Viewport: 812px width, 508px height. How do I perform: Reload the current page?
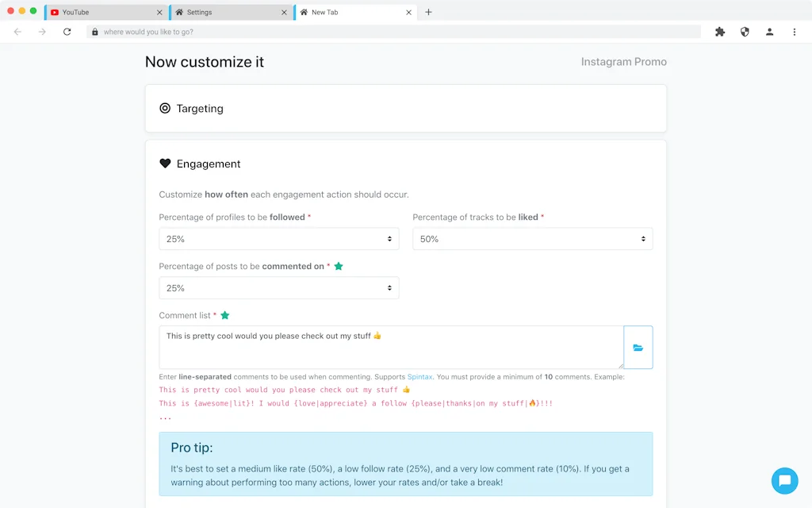coord(67,31)
